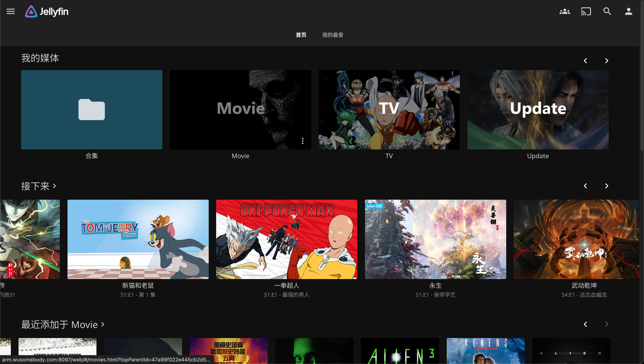The width and height of the screenshot is (644, 364).
Task: Open episode link S1:E1 - 偷师学艺
Action: pos(436,295)
